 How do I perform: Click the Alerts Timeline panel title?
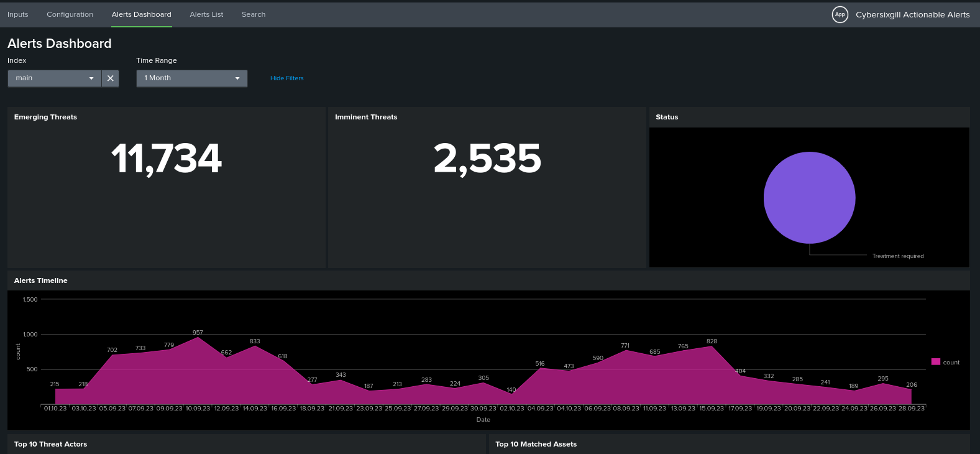[x=41, y=280]
